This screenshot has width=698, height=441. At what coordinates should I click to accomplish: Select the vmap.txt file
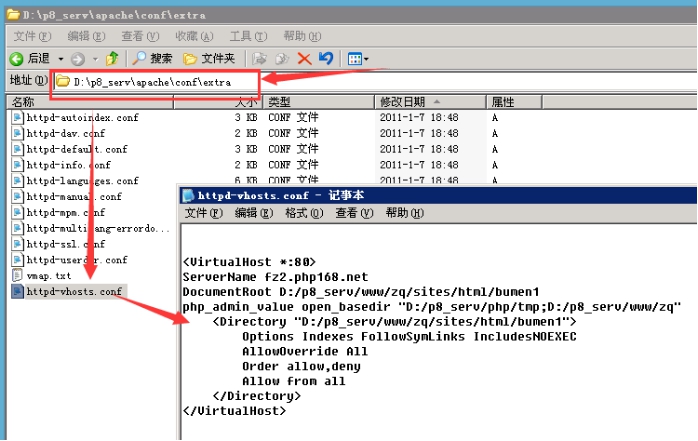(x=48, y=275)
